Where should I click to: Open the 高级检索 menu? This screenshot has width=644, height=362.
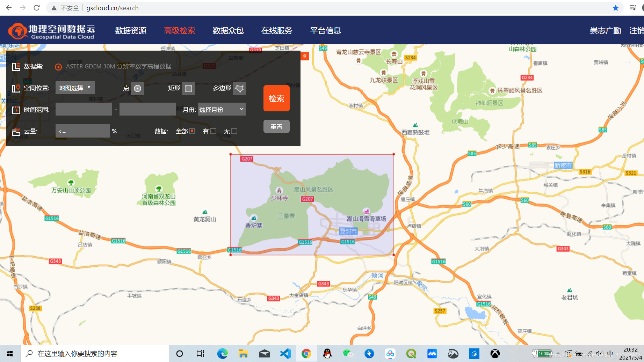[180, 31]
